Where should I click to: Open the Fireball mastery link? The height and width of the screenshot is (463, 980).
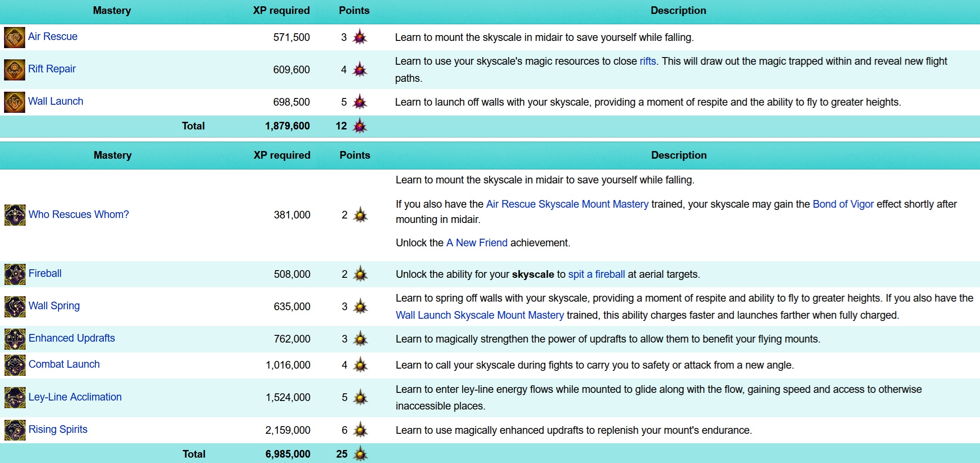[x=45, y=273]
